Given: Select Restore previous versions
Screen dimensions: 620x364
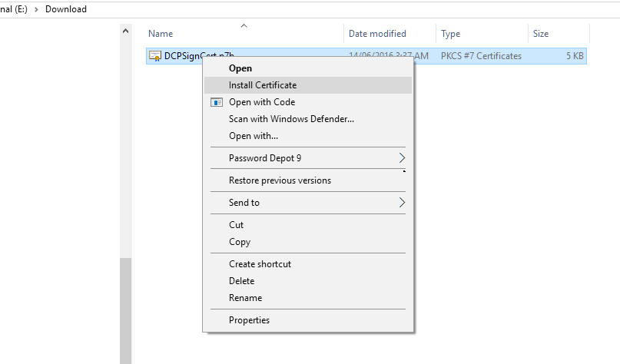Looking at the screenshot, I should (x=280, y=180).
